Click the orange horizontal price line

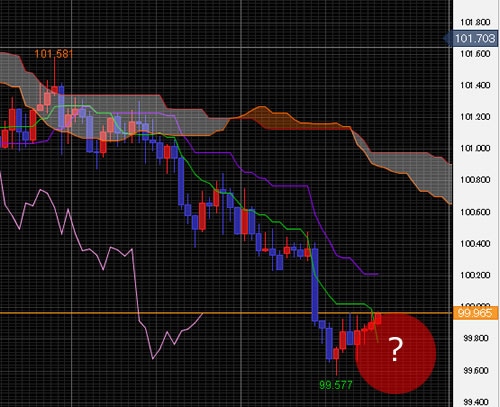226,313
